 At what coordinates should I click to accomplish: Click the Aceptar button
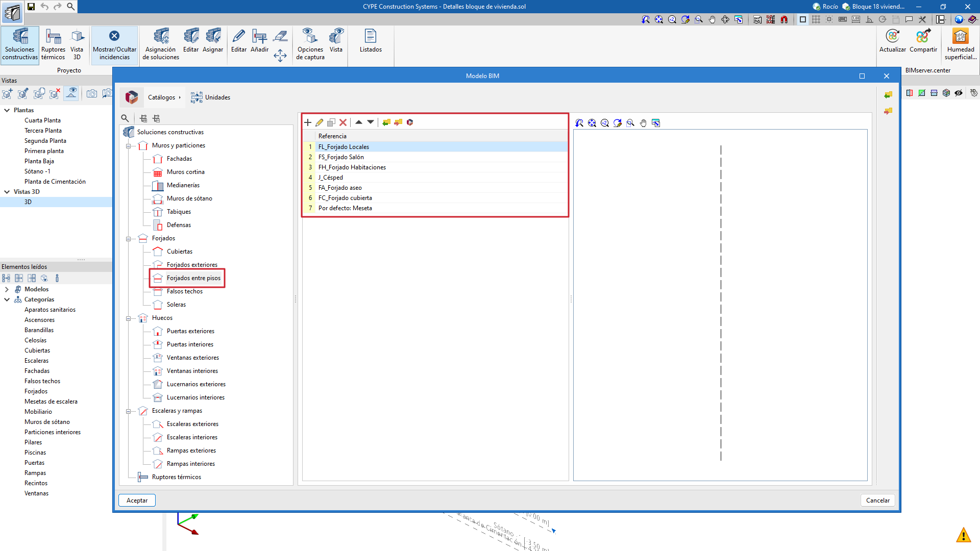[x=137, y=500]
